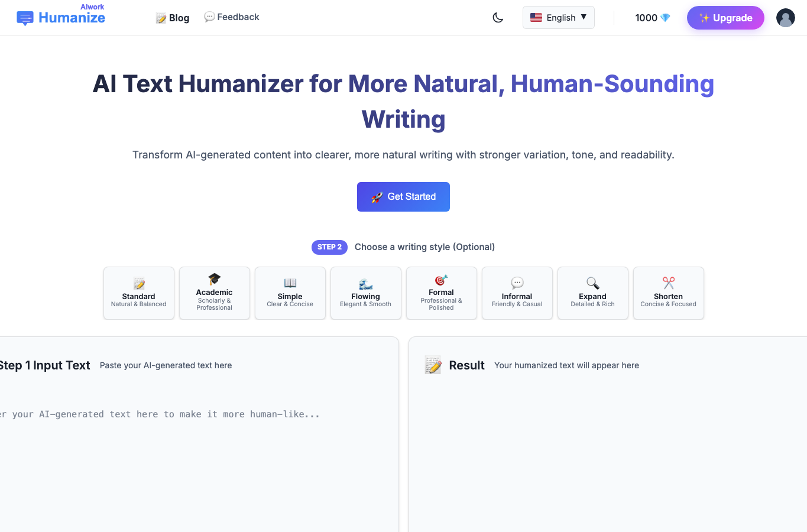The image size is (807, 532).
Task: Click the Get Started button
Action: point(403,197)
